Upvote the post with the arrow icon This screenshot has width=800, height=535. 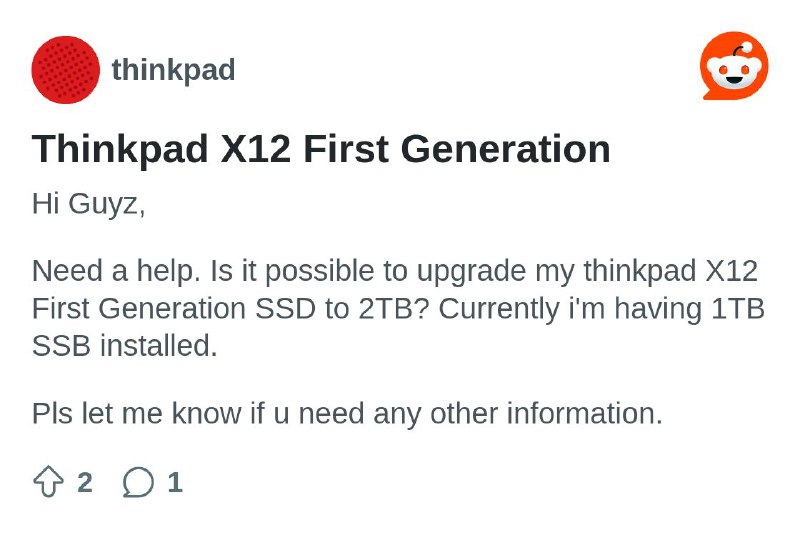(x=48, y=481)
